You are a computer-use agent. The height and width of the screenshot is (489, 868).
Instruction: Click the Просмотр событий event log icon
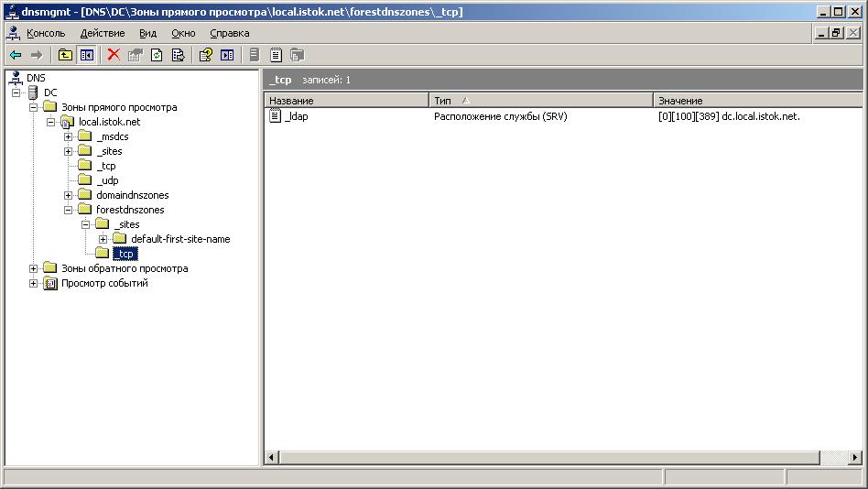[49, 284]
